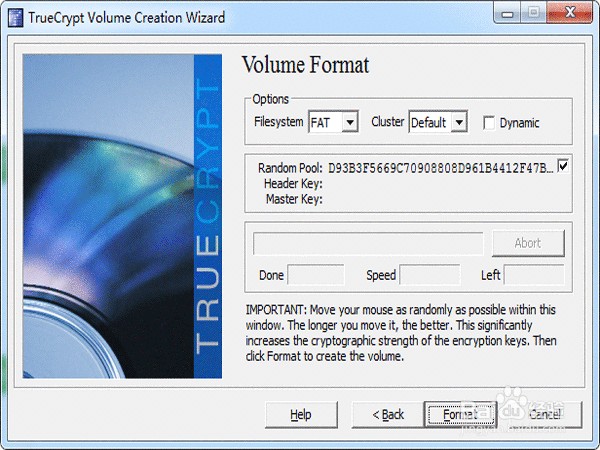The height and width of the screenshot is (450, 600).
Task: Click the Cluster label
Action: [388, 122]
